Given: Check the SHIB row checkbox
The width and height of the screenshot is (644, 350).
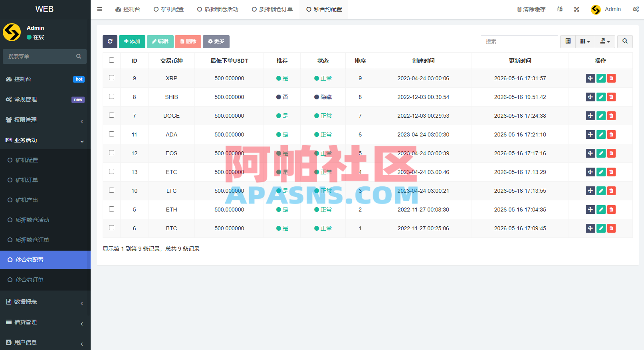Looking at the screenshot, I should point(111,97).
